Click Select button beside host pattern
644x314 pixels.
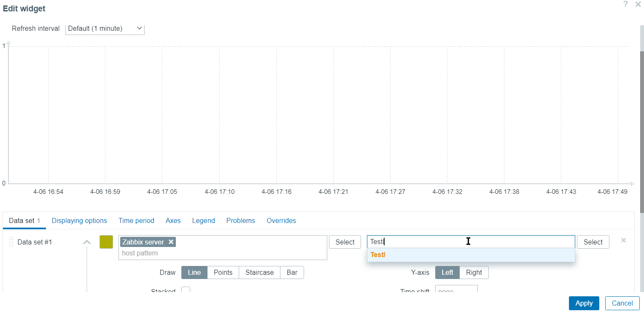345,242
